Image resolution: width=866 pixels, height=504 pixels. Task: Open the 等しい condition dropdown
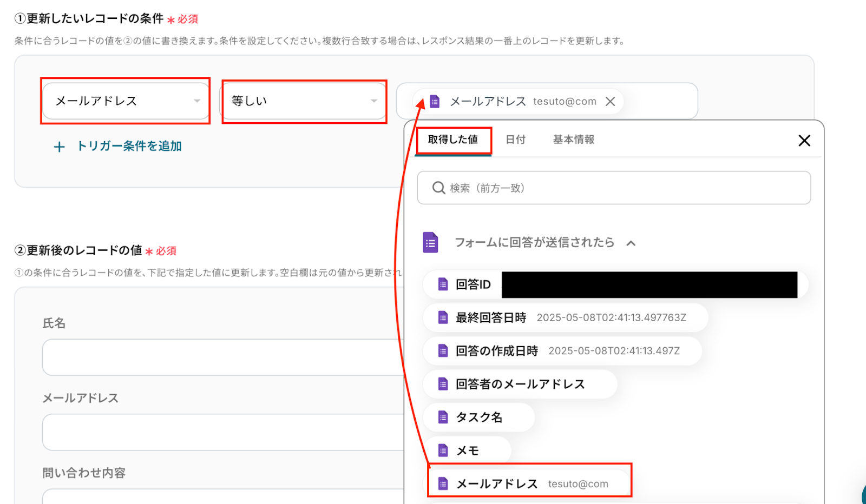click(304, 101)
